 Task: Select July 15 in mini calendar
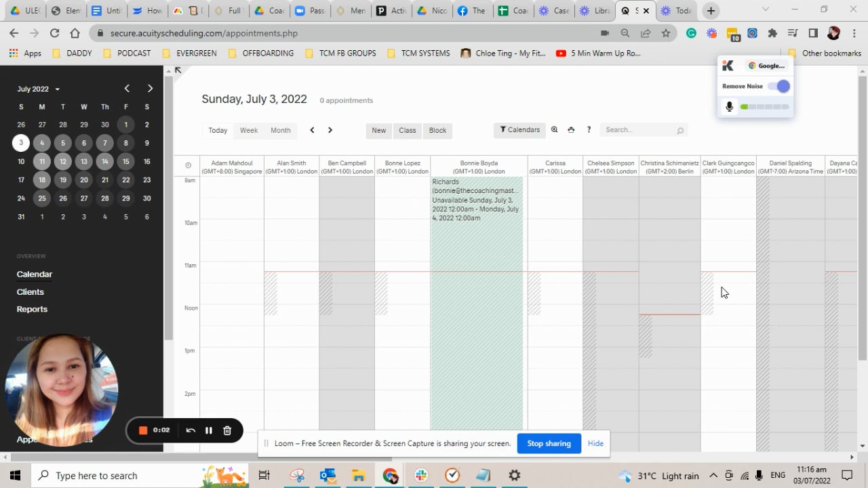[125, 161]
